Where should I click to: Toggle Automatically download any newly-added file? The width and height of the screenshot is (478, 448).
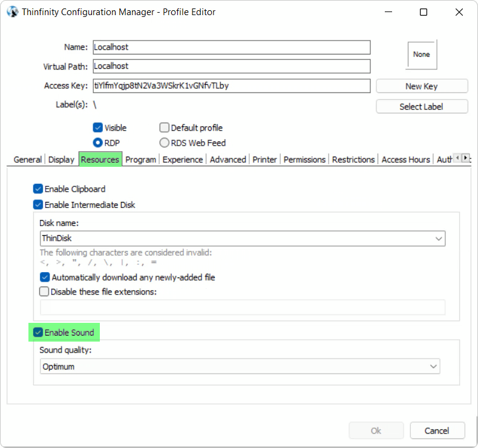tap(45, 277)
